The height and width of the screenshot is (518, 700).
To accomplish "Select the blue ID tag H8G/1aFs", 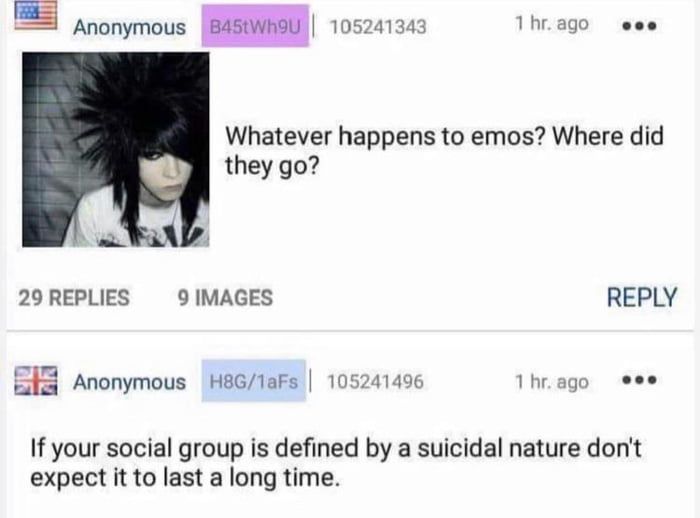I will point(254,381).
